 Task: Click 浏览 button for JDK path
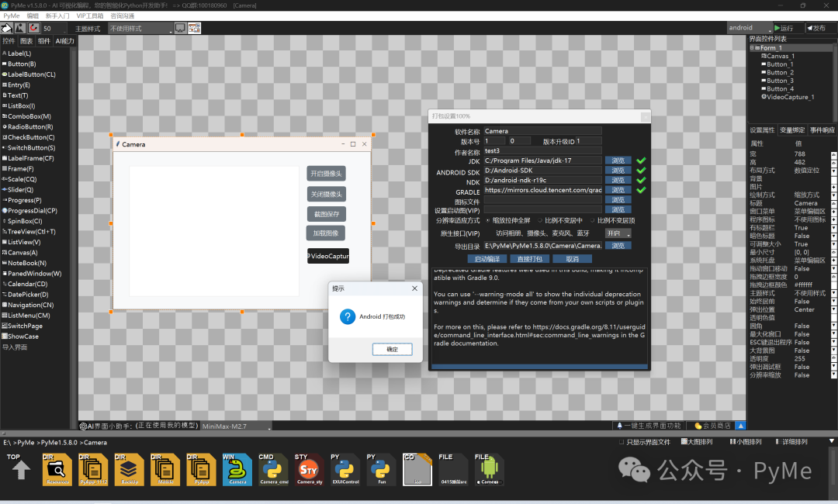pos(618,161)
